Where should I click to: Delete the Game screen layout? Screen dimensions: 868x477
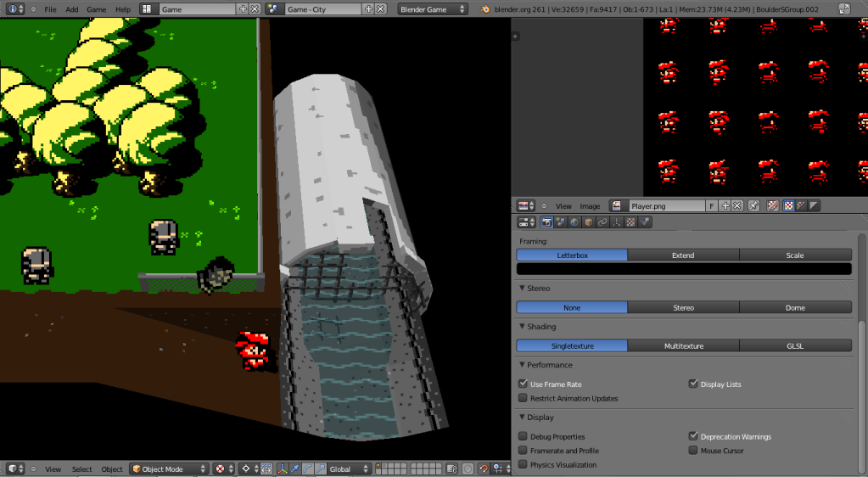255,9
